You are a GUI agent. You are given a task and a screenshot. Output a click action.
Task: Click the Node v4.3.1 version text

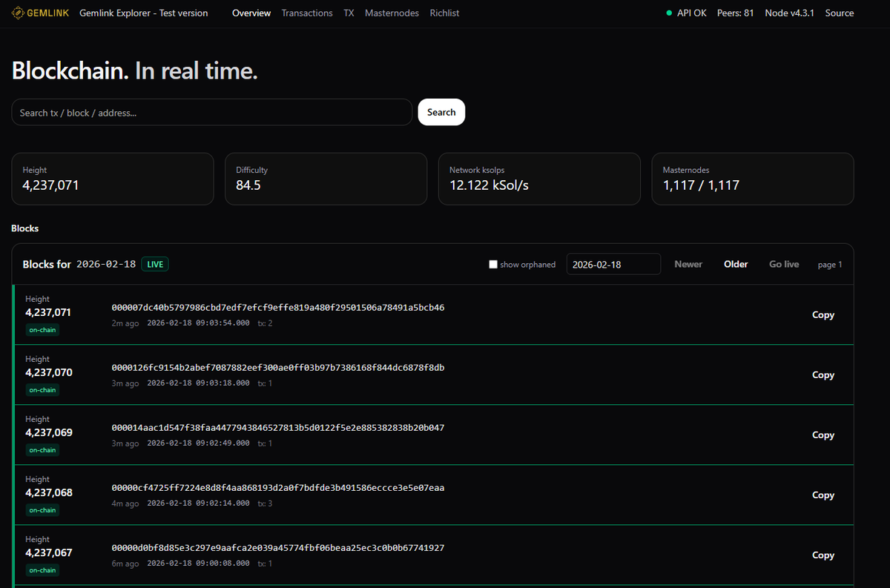pos(790,13)
